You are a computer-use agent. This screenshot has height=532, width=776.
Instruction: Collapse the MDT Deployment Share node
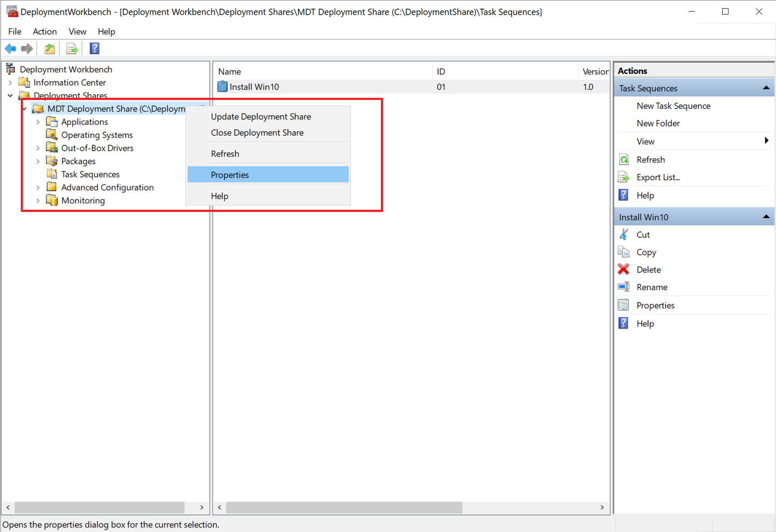pos(24,109)
